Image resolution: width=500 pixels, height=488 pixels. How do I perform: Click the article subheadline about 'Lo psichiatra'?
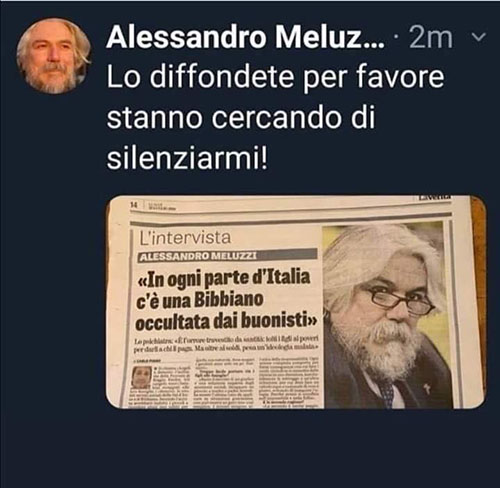click(226, 345)
